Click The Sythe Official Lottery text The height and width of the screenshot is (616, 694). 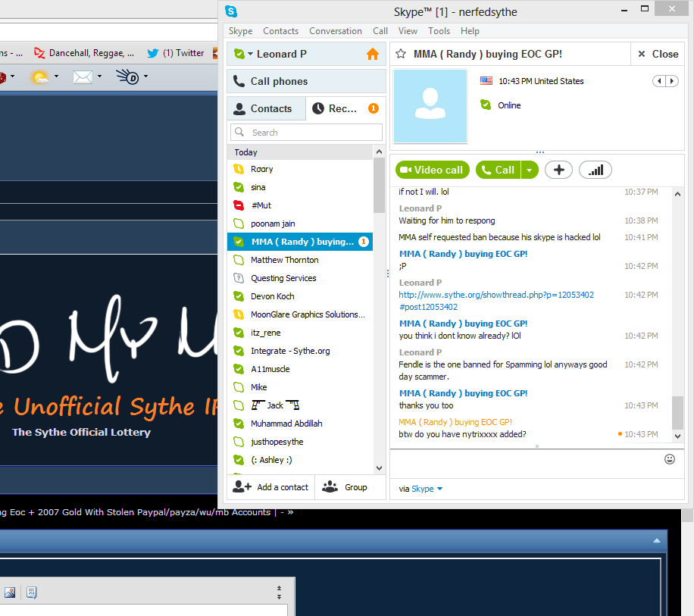81,433
